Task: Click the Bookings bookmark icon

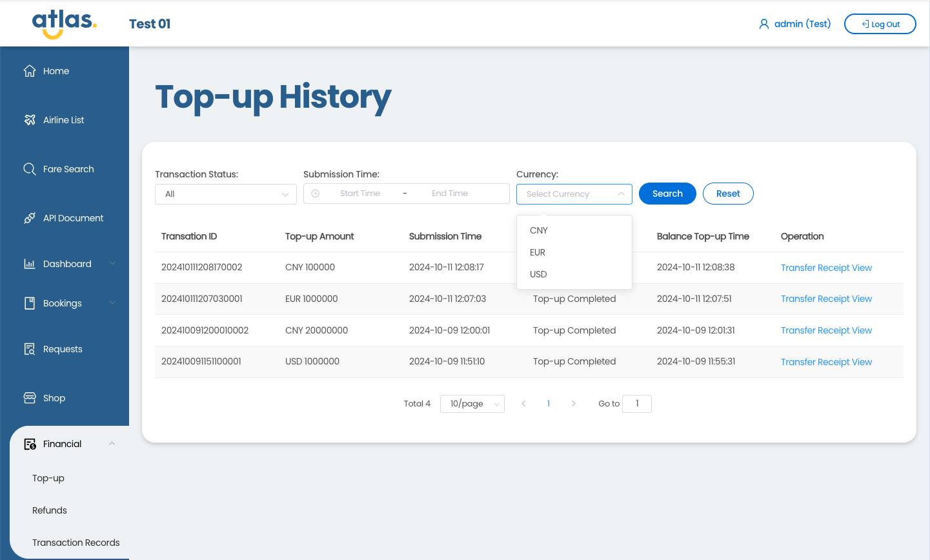Action: click(30, 303)
